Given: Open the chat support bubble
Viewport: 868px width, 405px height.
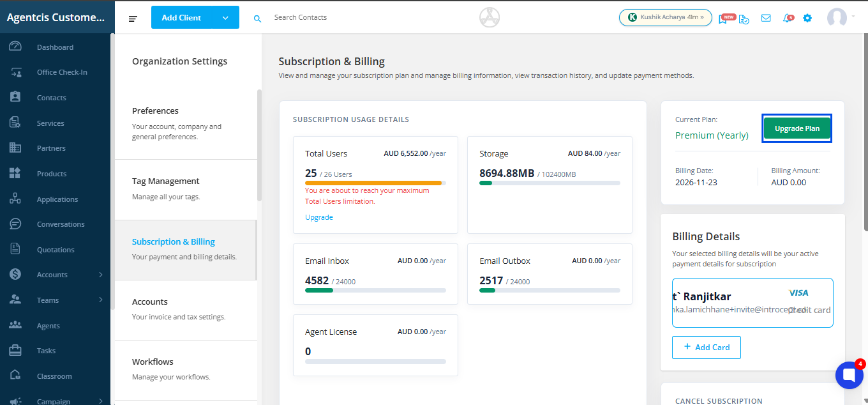Looking at the screenshot, I should tap(849, 376).
